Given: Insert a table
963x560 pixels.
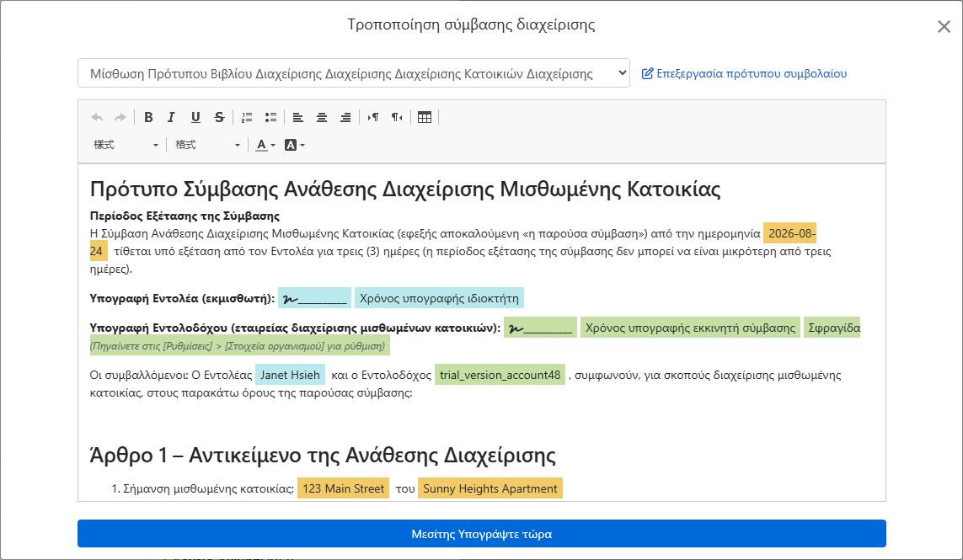Looking at the screenshot, I should coord(425,117).
